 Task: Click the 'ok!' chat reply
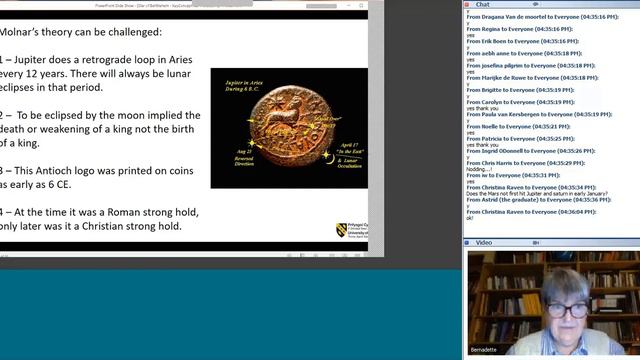[470, 218]
